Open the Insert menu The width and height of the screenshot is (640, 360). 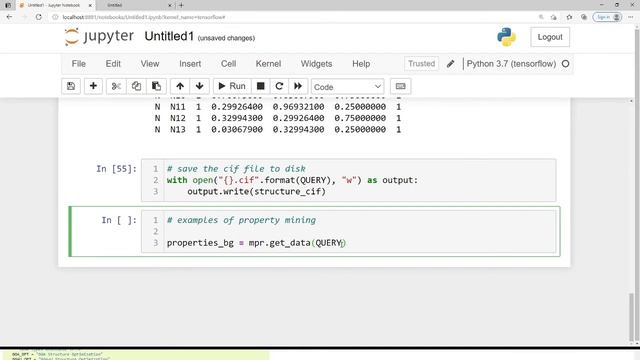190,64
